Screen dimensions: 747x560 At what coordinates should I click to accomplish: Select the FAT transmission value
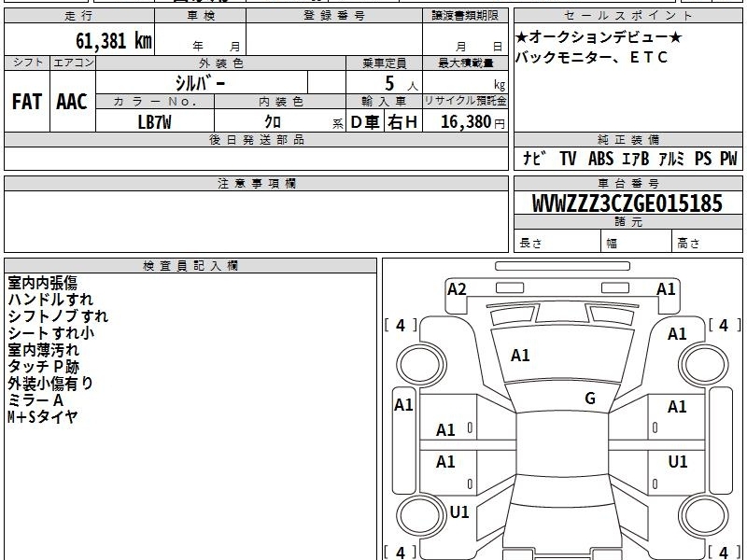(27, 102)
